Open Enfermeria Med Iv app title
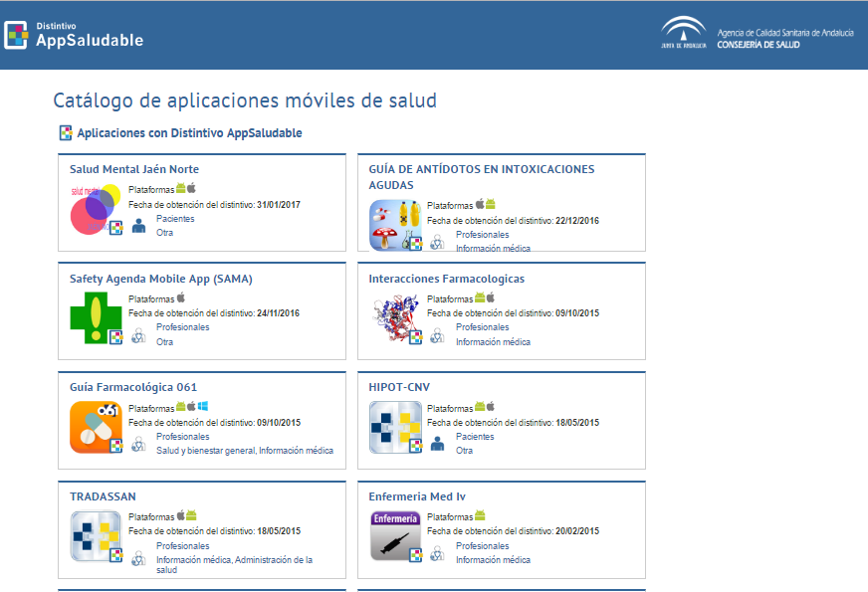This screenshot has height=592, width=868. [417, 496]
